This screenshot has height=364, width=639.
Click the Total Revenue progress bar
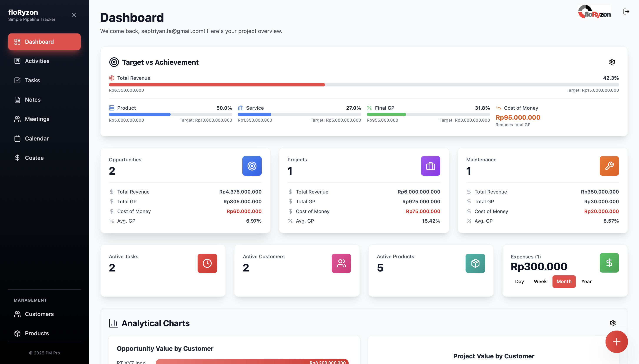pyautogui.click(x=364, y=85)
